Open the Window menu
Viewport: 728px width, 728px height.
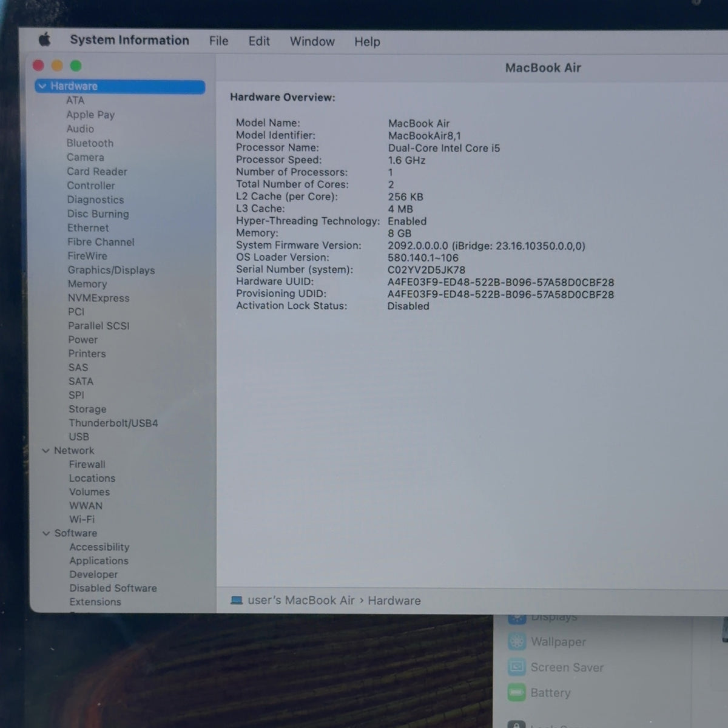(312, 41)
